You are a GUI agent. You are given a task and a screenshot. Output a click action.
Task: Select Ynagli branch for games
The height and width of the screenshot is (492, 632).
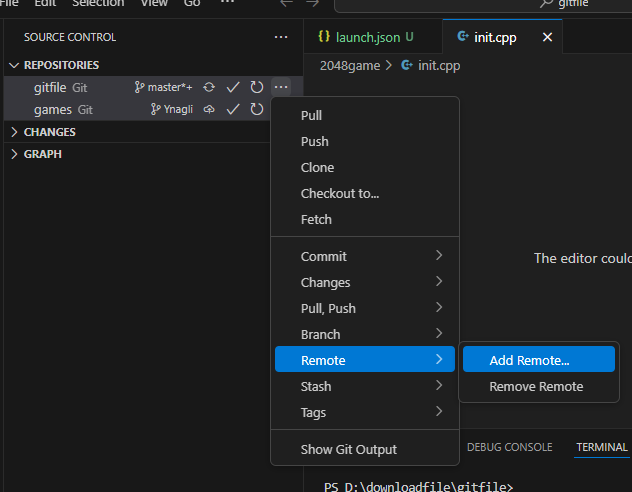[x=172, y=109]
